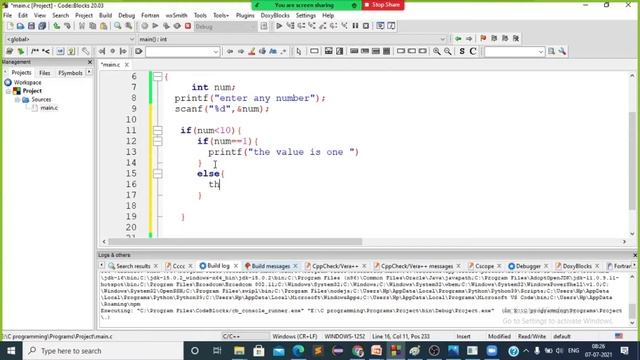Pause the debugger with break icon
640x360 pixels.
[355, 26]
